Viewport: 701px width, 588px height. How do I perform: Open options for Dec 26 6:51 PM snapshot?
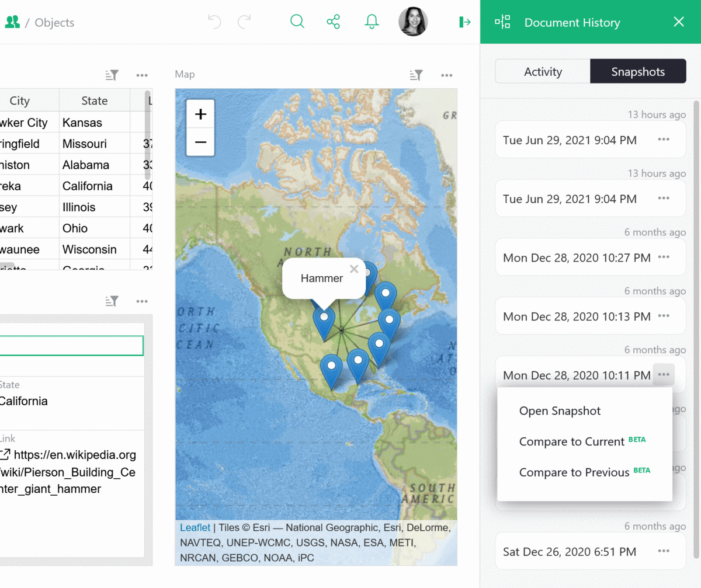[664, 551]
